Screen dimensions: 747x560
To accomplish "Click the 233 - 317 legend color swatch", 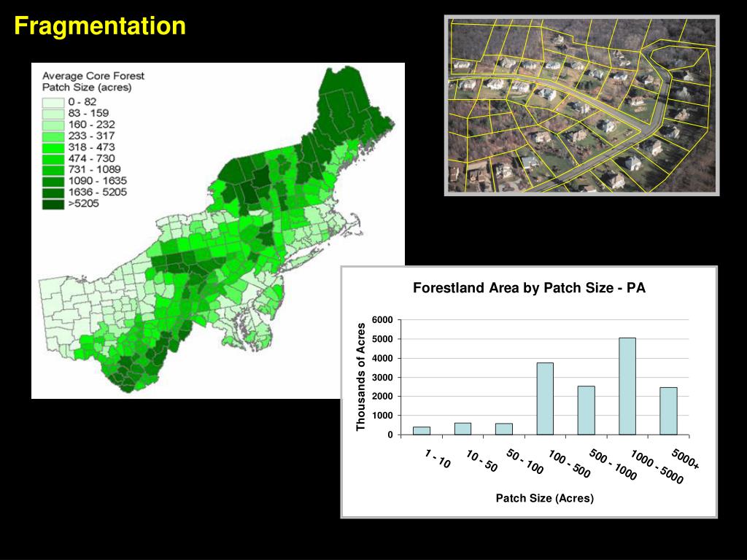I will [53, 136].
